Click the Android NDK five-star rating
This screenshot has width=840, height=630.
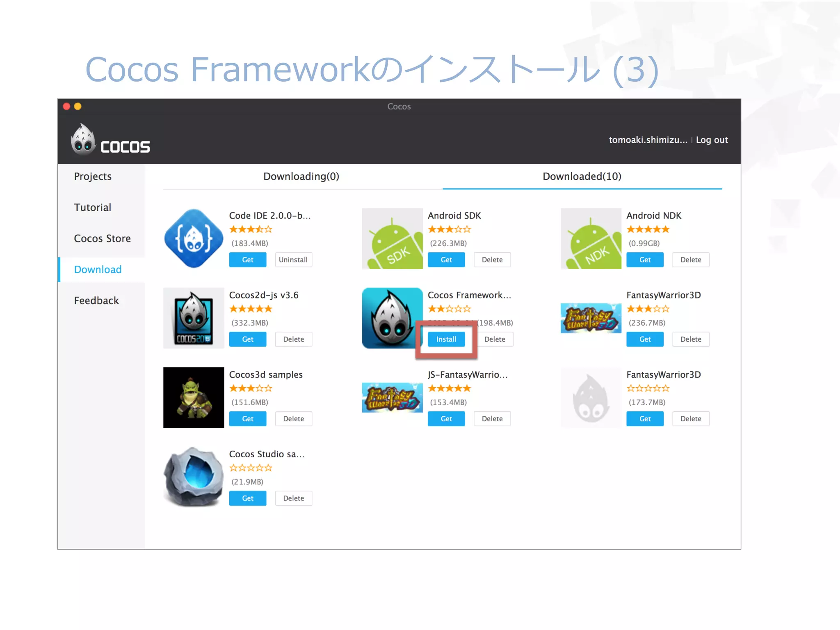pos(648,229)
